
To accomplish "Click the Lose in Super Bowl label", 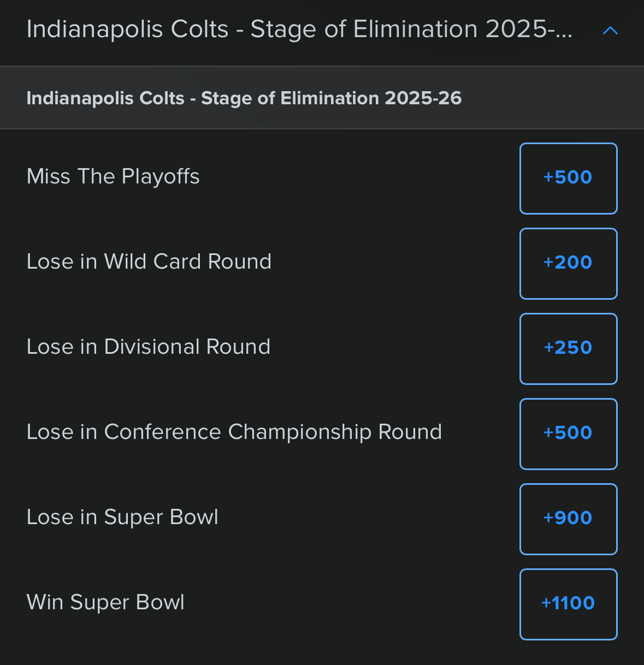I will (122, 517).
